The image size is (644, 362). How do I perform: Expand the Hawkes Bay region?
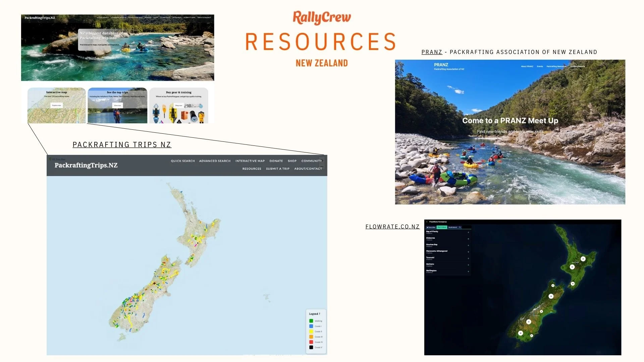(468, 245)
